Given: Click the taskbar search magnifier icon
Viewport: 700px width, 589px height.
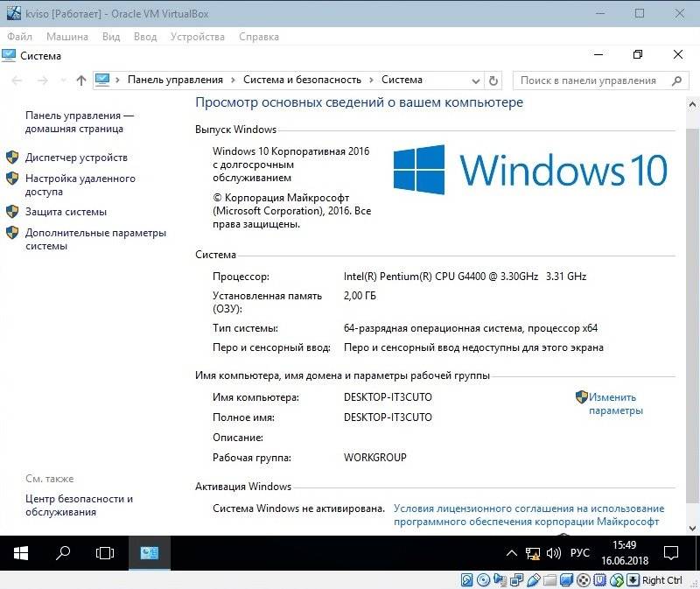Looking at the screenshot, I should coord(63,553).
